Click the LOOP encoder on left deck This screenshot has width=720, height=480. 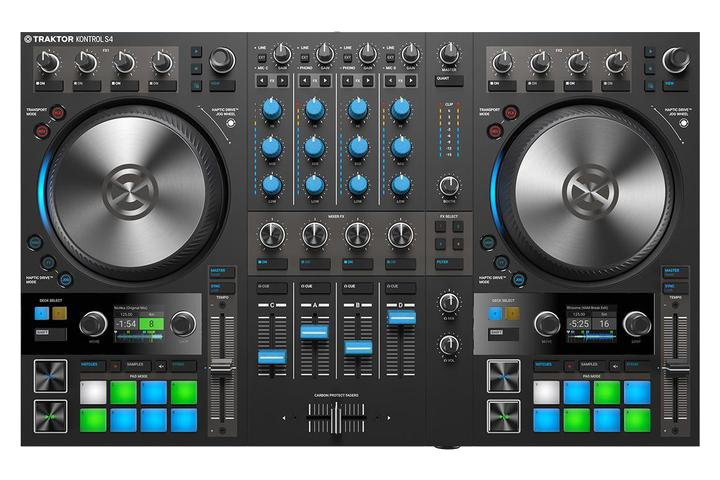[x=183, y=324]
